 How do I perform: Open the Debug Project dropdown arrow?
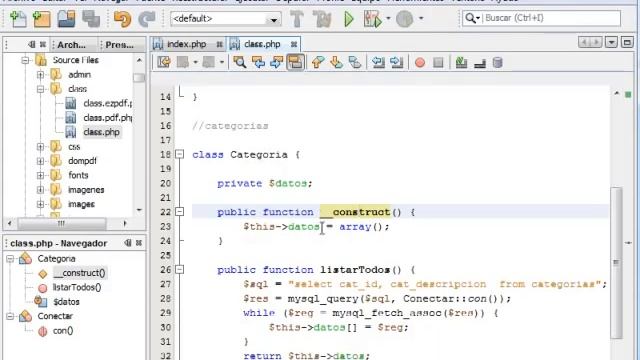(x=388, y=18)
